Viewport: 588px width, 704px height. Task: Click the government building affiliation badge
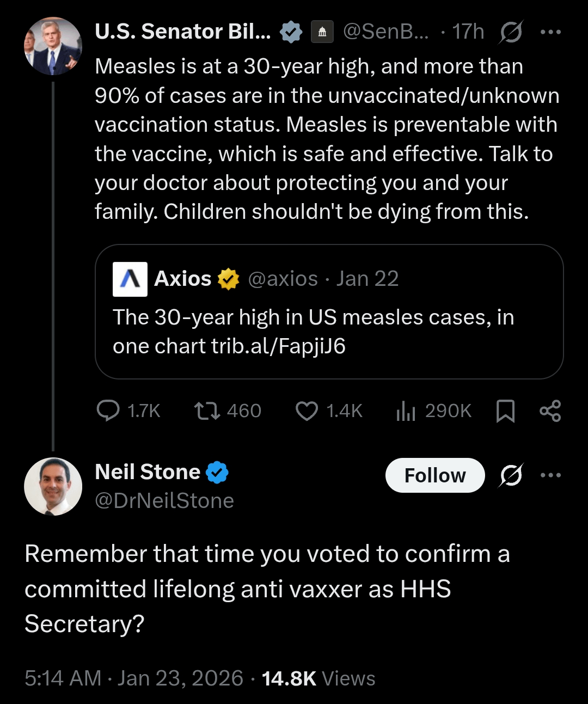click(x=322, y=32)
